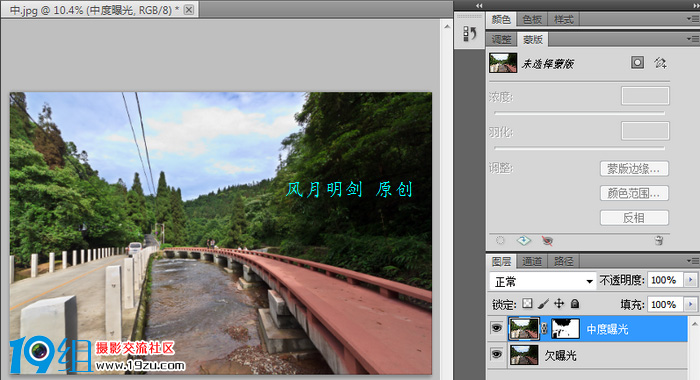Toggle lock image pixels brush icon
Image resolution: width=700 pixels, height=380 pixels.
click(x=543, y=304)
